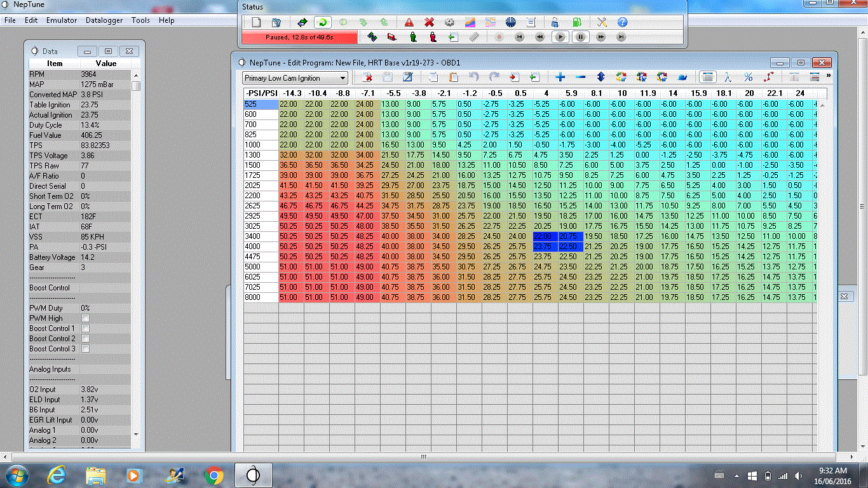Click the lambda display icon
The width and height of the screenshot is (868, 488).
pyautogui.click(x=728, y=78)
